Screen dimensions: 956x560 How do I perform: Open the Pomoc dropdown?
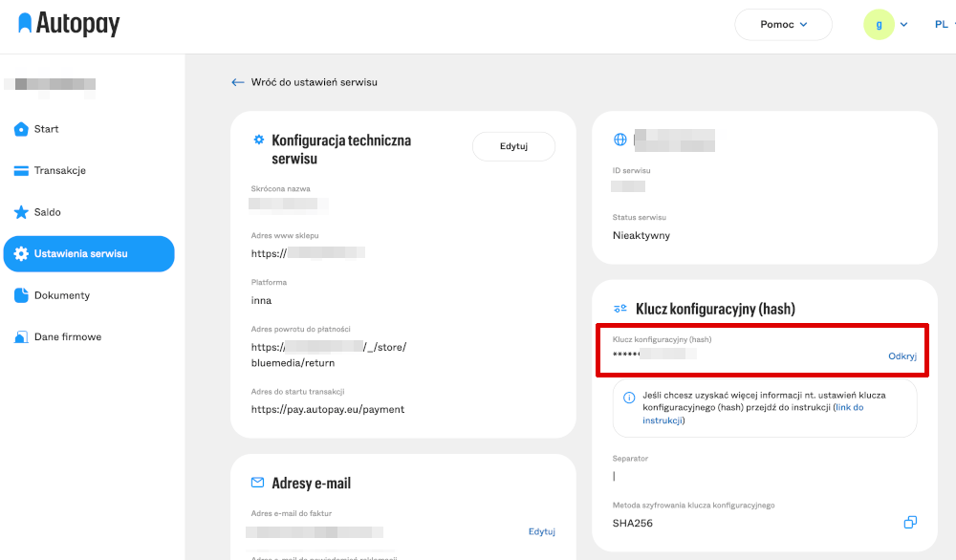point(783,24)
